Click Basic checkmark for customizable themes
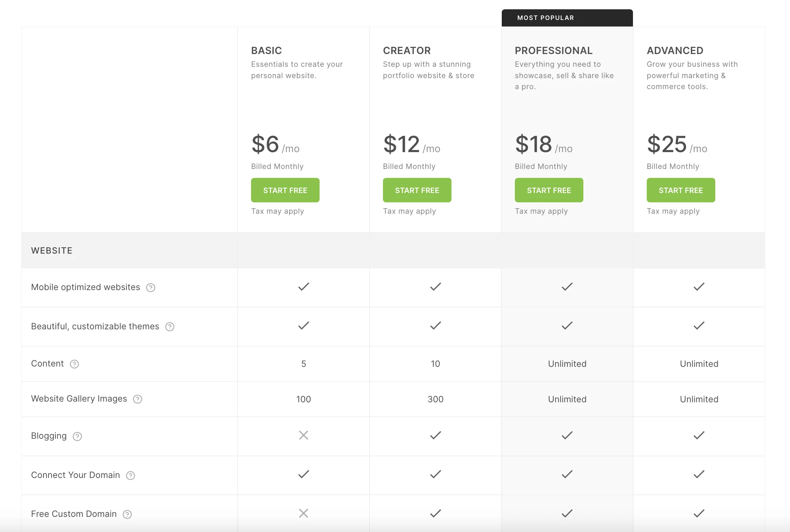Image resolution: width=790 pixels, height=532 pixels. click(x=304, y=326)
